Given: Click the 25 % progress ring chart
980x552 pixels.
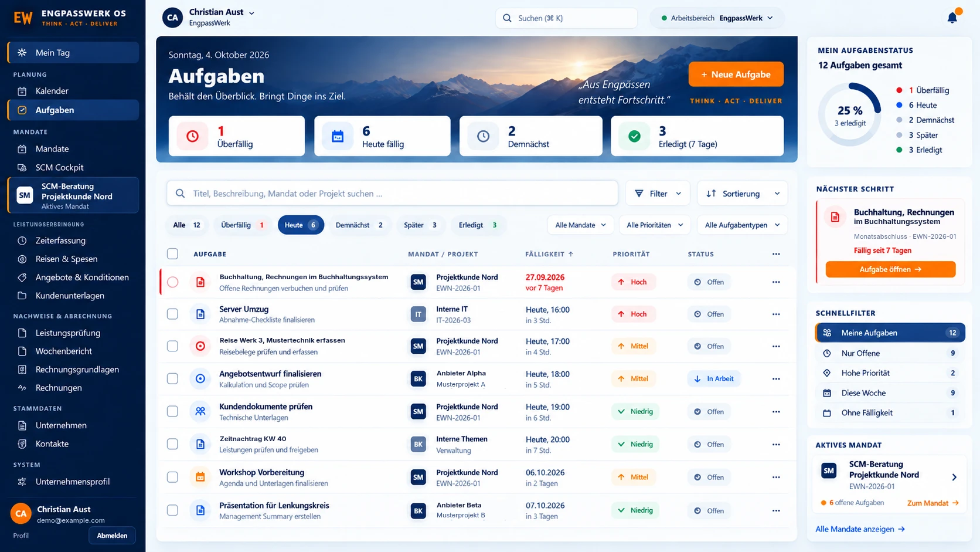Looking at the screenshot, I should pos(850,114).
